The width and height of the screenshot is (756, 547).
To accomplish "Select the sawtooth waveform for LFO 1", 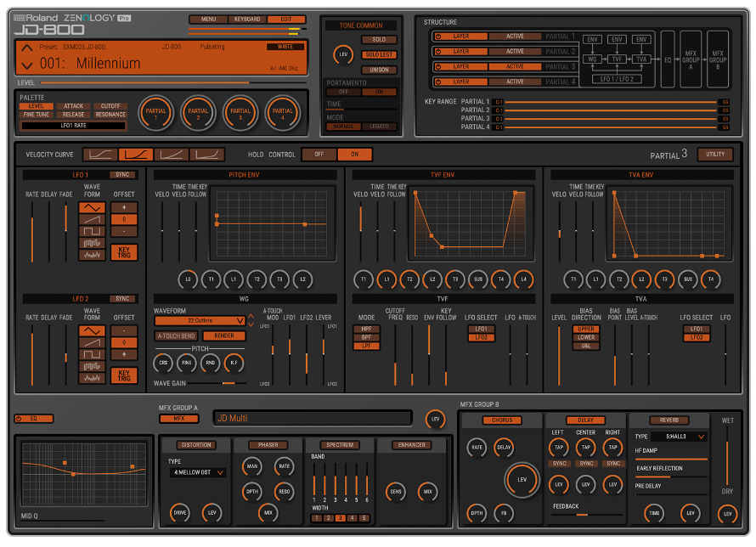I will [92, 219].
